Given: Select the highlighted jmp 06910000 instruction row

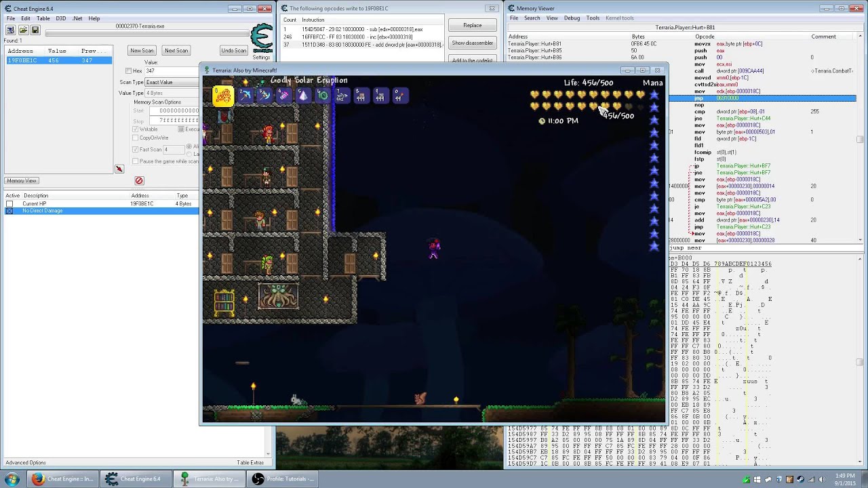Looking at the screenshot, I should (762, 98).
